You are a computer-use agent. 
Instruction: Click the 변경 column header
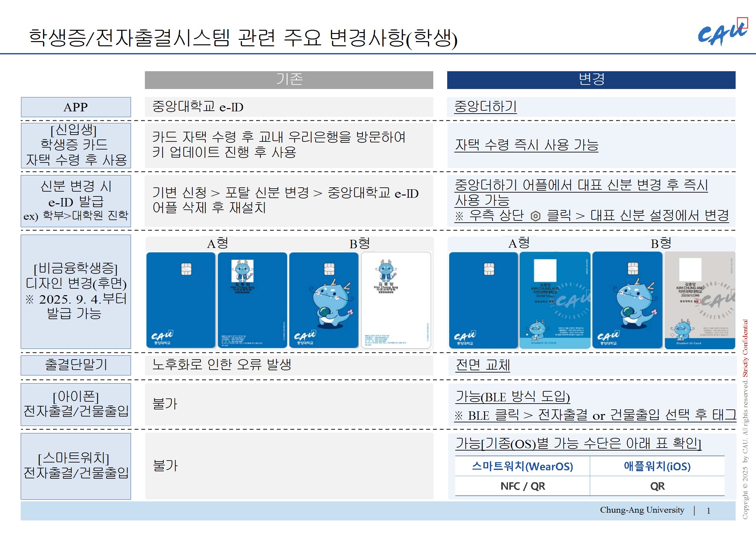[591, 80]
